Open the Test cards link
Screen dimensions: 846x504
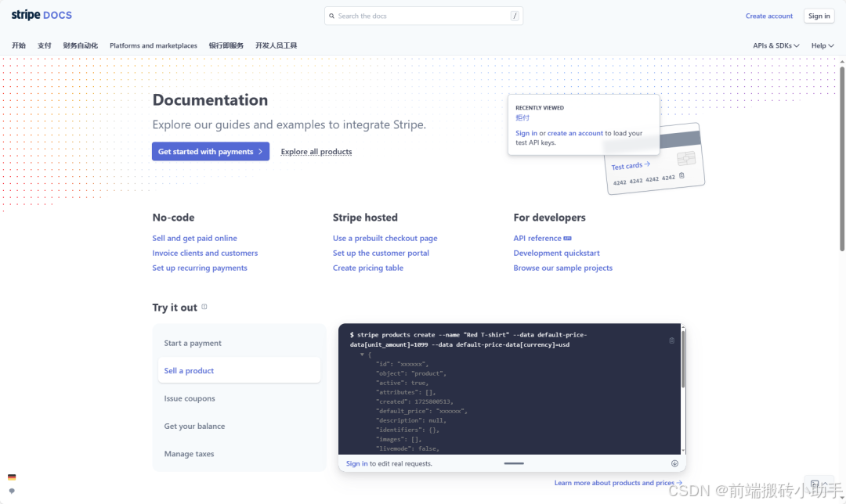pyautogui.click(x=630, y=165)
